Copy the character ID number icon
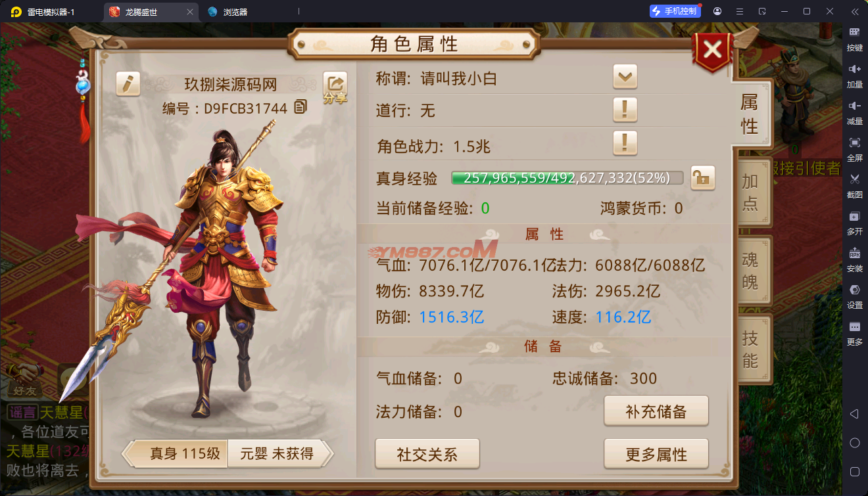The height and width of the screenshot is (496, 868). pyautogui.click(x=301, y=106)
